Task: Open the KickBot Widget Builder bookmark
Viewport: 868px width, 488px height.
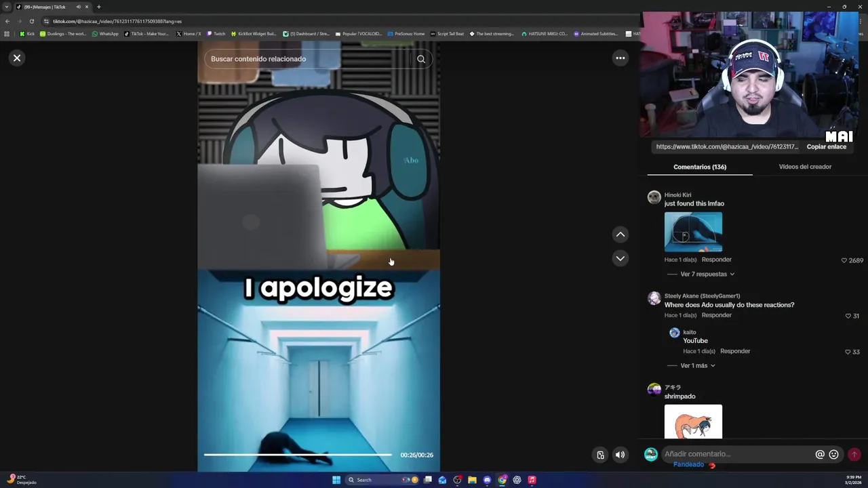Action: point(254,34)
